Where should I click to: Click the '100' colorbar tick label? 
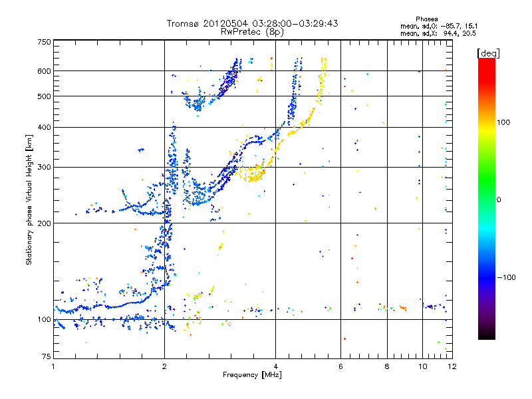coord(503,122)
